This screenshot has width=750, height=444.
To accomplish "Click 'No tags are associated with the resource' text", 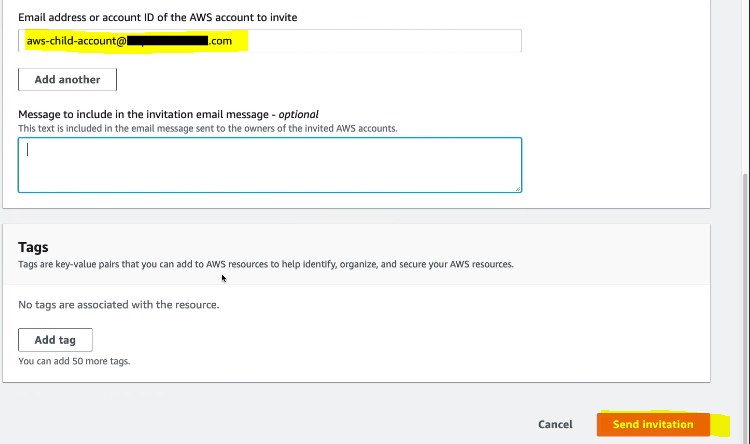I will 119,304.
